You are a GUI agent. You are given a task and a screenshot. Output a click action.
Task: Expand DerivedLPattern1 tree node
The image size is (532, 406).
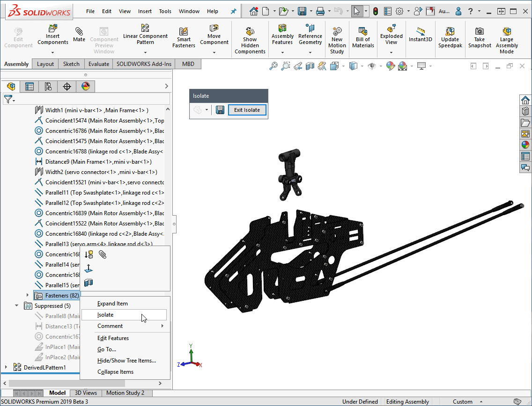(6, 367)
